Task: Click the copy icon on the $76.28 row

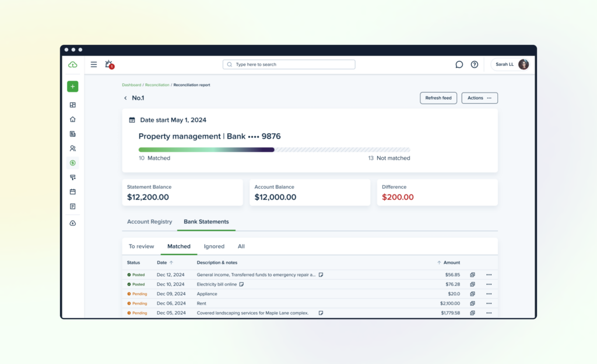Action: click(x=472, y=284)
